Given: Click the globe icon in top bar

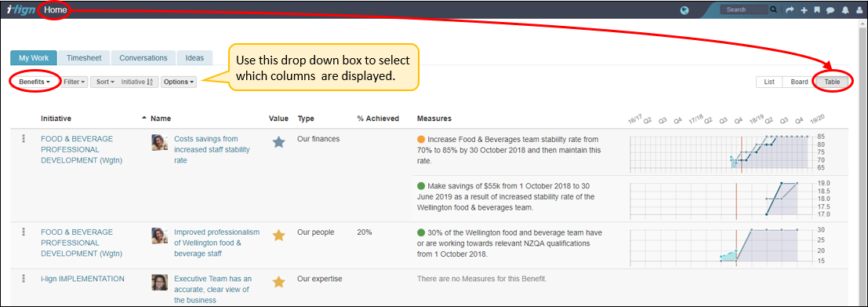Looking at the screenshot, I should 685,10.
